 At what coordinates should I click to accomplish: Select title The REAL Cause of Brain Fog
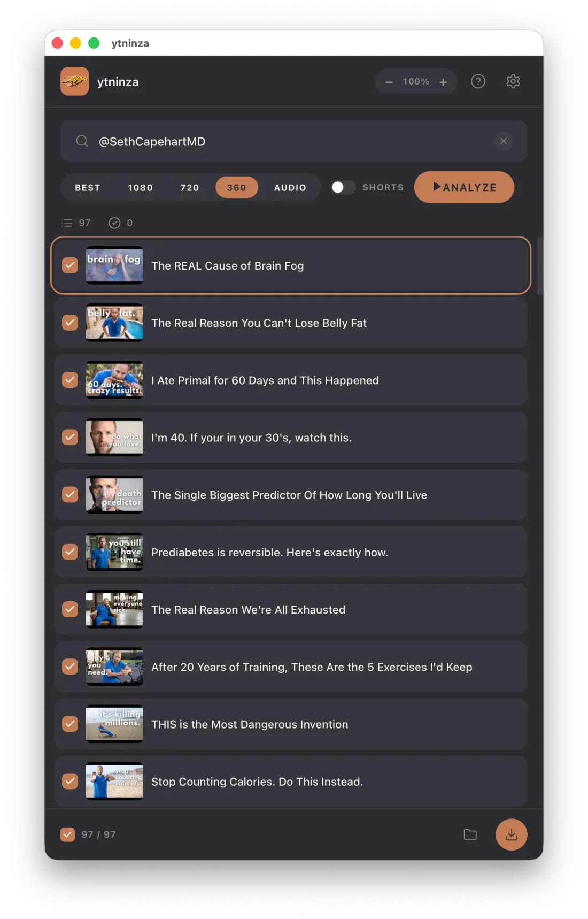pyautogui.click(x=228, y=266)
